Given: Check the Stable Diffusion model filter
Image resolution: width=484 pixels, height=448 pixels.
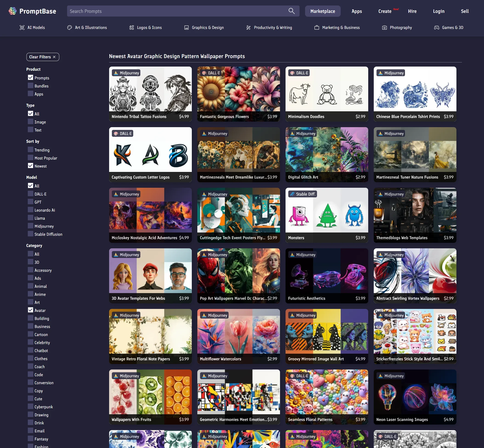Looking at the screenshot, I should point(31,234).
